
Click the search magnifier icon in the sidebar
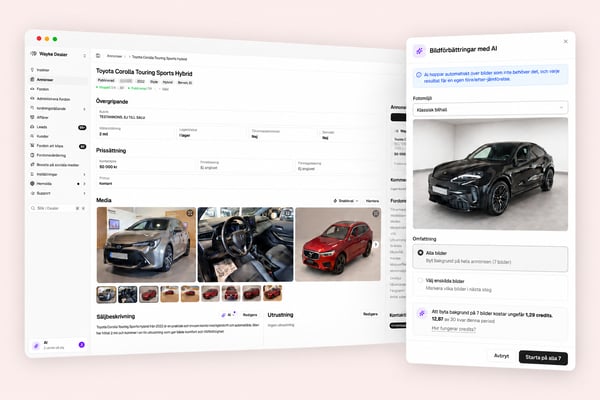point(33,208)
